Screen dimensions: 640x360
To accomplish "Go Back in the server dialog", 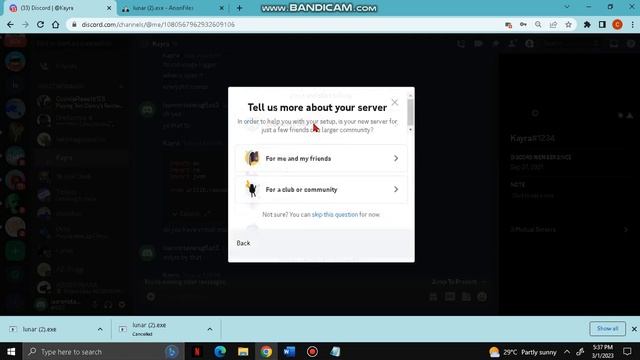I will coord(243,243).
